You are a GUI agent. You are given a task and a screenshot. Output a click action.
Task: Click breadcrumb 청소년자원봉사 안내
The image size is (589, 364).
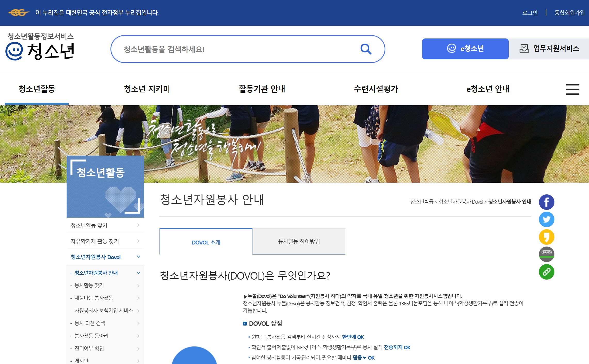pos(510,202)
